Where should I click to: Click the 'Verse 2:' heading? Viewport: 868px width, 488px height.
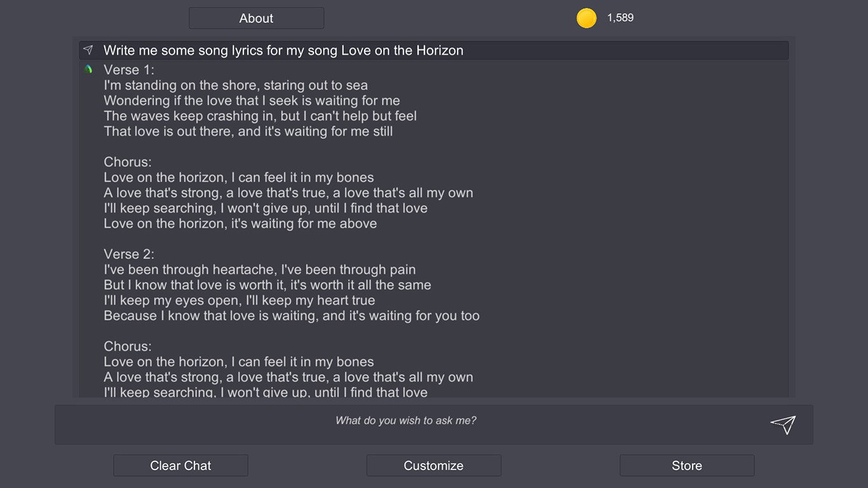(x=129, y=254)
